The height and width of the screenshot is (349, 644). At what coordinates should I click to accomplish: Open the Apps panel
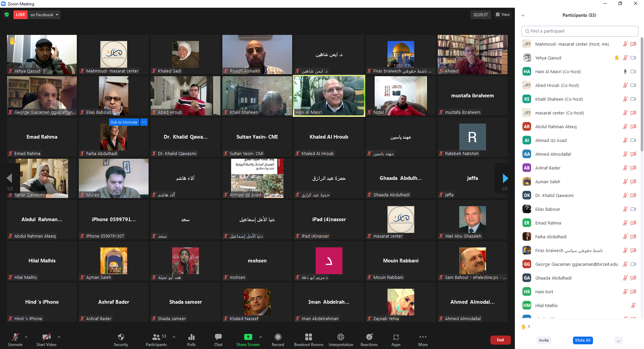coord(396,340)
